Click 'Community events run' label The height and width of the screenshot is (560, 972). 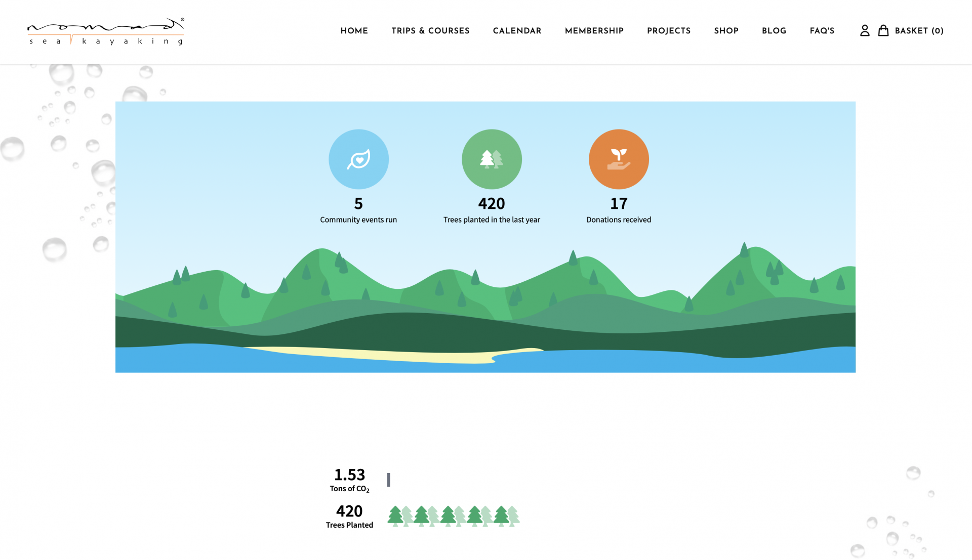coord(358,220)
